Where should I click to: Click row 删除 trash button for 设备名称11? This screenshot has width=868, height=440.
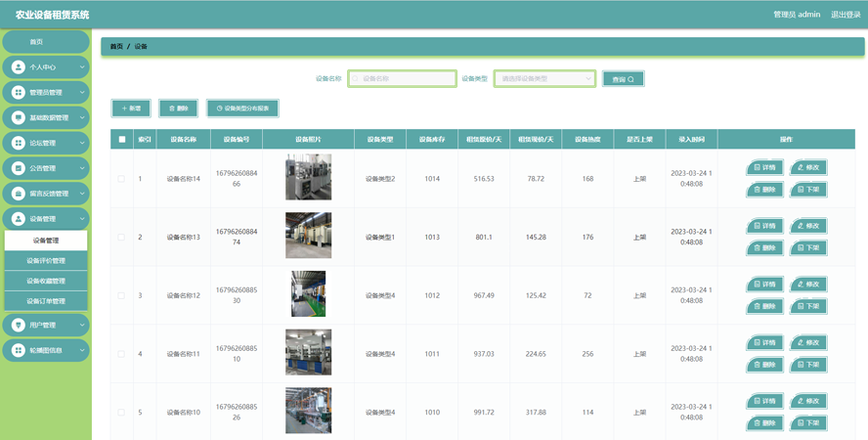point(764,365)
